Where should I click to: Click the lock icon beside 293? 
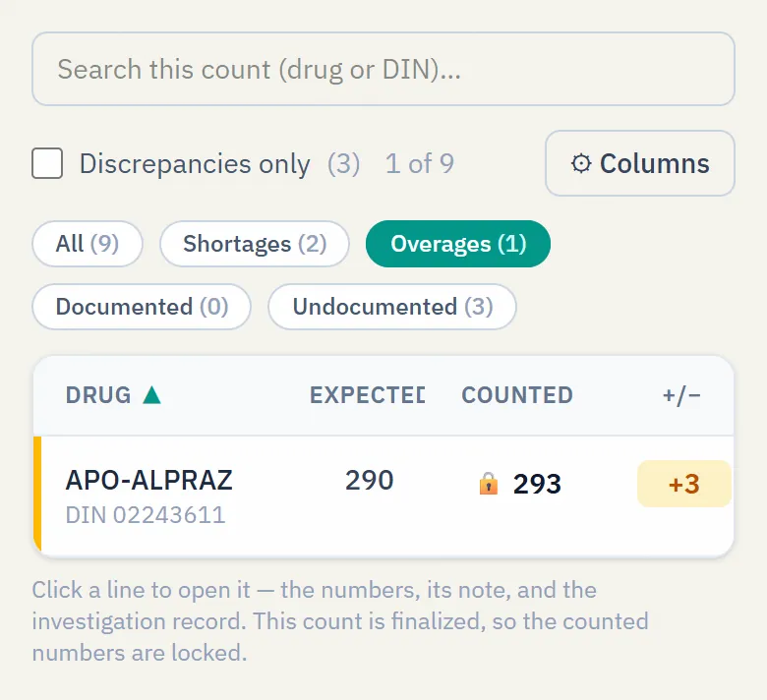(488, 484)
